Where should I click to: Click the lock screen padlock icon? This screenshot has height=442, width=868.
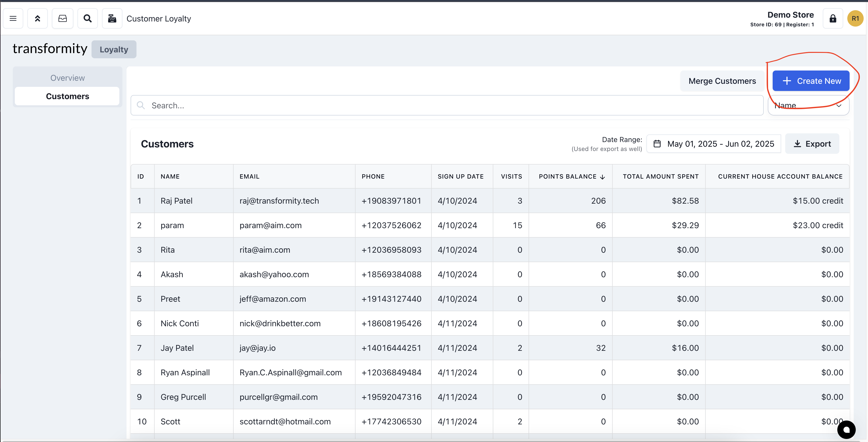pos(833,19)
